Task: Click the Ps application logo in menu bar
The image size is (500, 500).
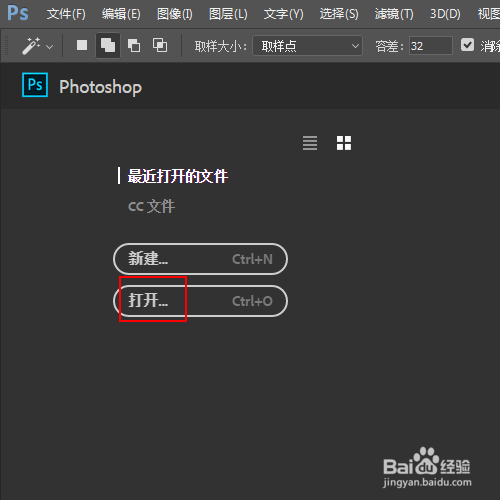Action: (x=18, y=13)
